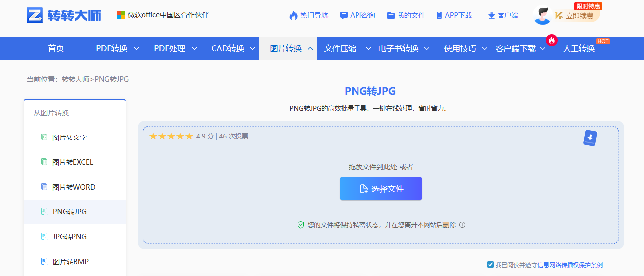Click the VIP crown icon
Image resolution: width=644 pixels, height=276 pixels.
point(559,16)
